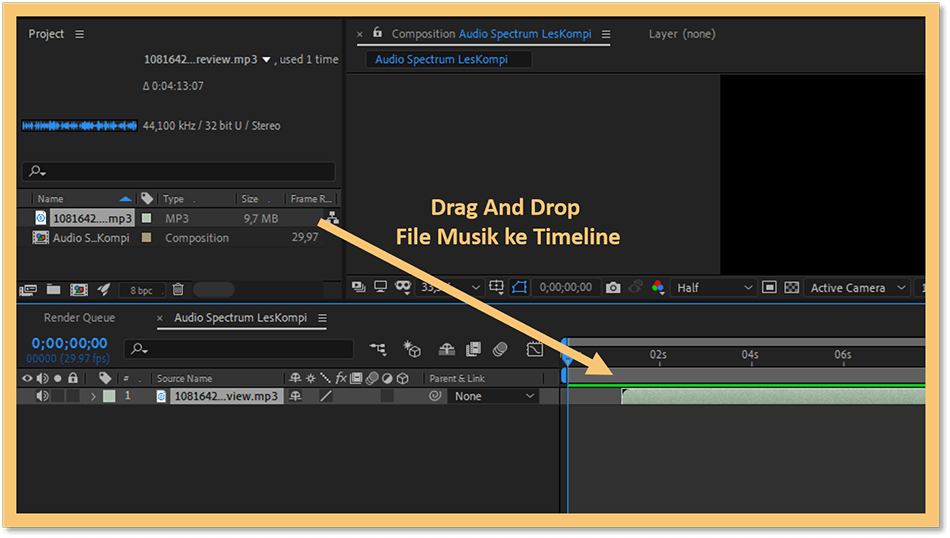Click the speaker audio column header icon
This screenshot has width=950, height=538.
pos(42,378)
